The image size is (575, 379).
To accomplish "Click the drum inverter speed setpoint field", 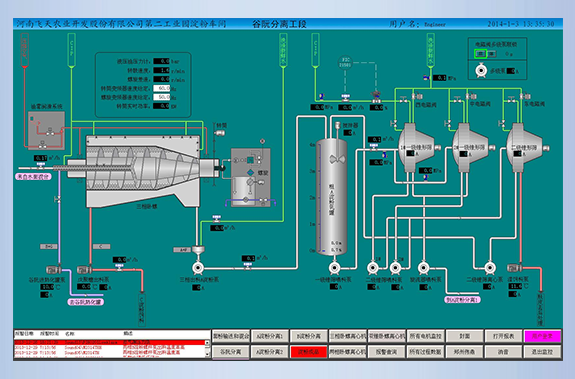I will (x=162, y=88).
